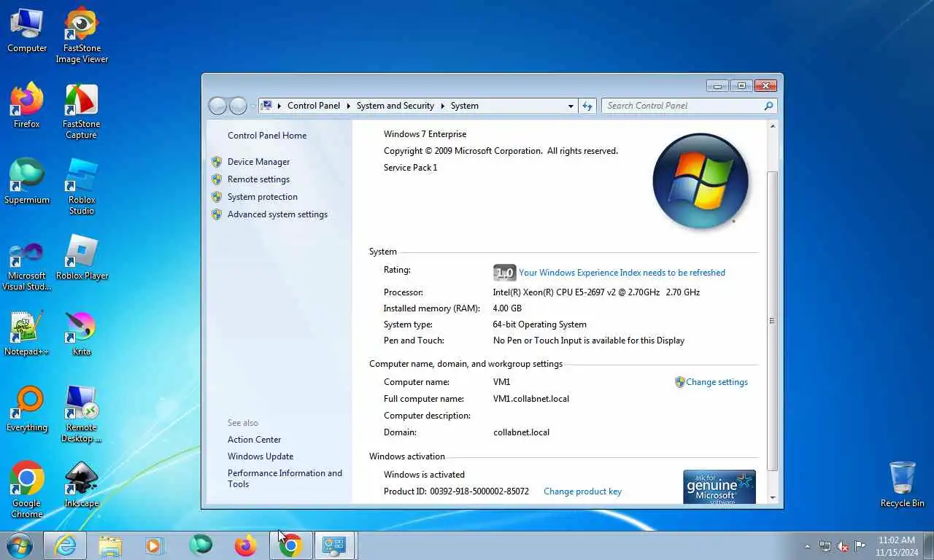Show hidden system tray icons
This screenshot has height=560, width=934.
(807, 546)
